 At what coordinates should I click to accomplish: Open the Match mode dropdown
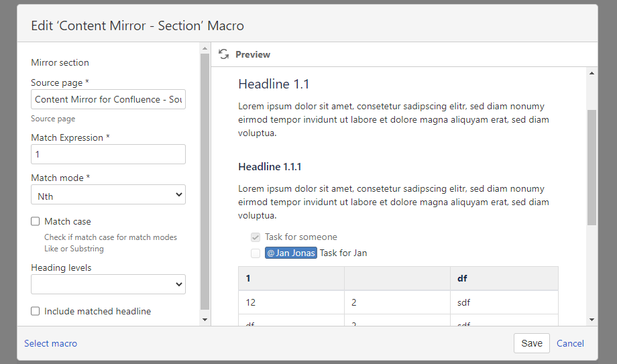pos(108,195)
